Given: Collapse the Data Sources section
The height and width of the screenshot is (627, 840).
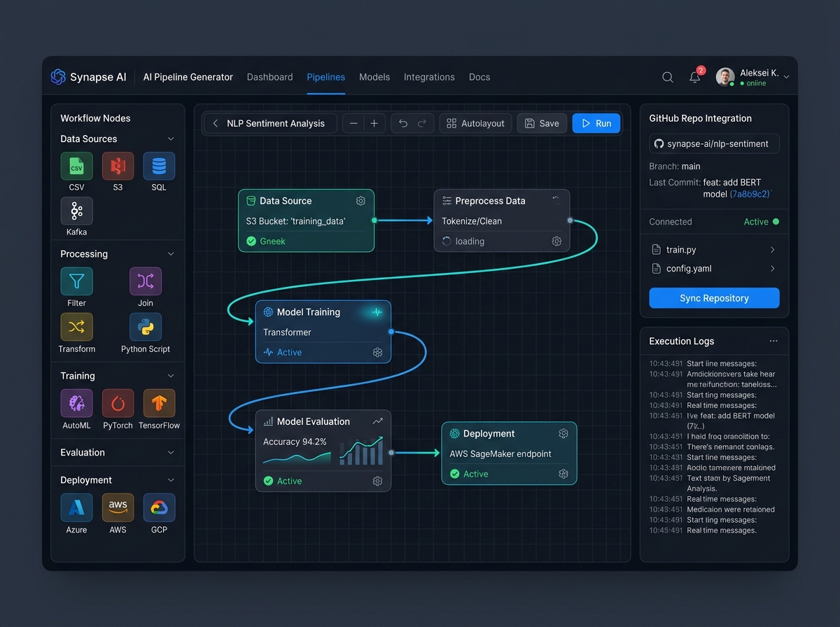Looking at the screenshot, I should tap(171, 139).
